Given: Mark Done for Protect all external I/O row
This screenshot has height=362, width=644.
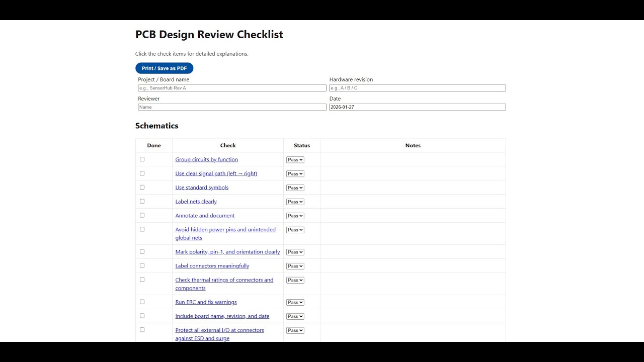Looking at the screenshot, I should click(x=142, y=330).
